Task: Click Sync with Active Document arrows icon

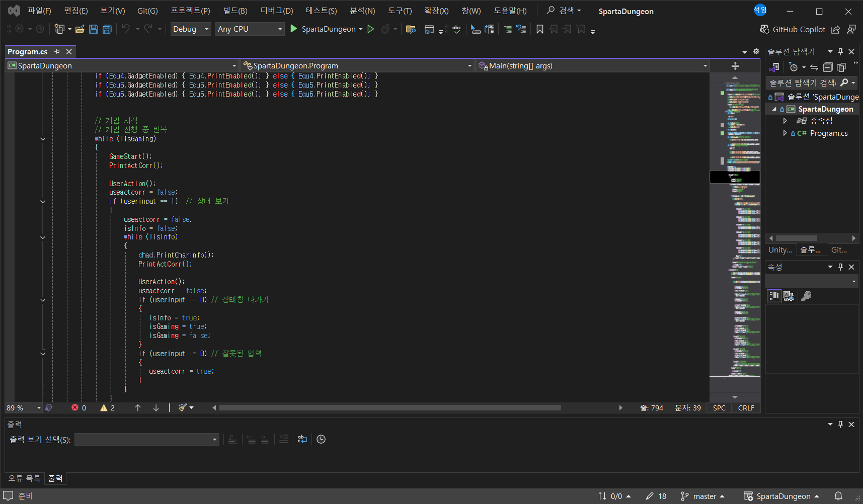Action: (814, 67)
